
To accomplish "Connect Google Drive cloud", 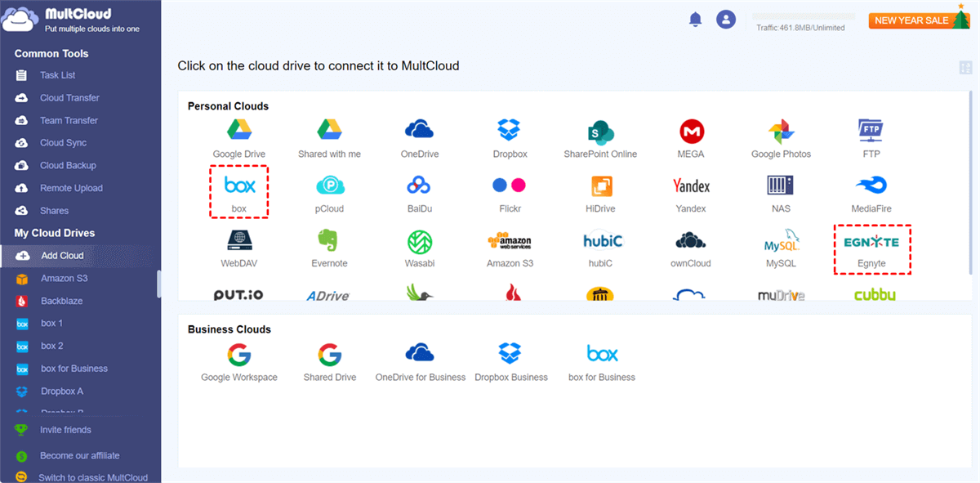I will [x=238, y=129].
